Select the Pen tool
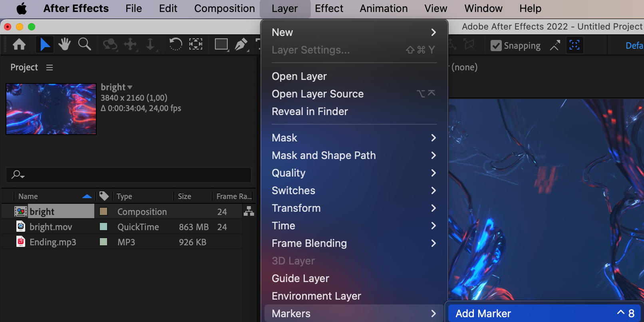The height and width of the screenshot is (322, 644). tap(241, 44)
